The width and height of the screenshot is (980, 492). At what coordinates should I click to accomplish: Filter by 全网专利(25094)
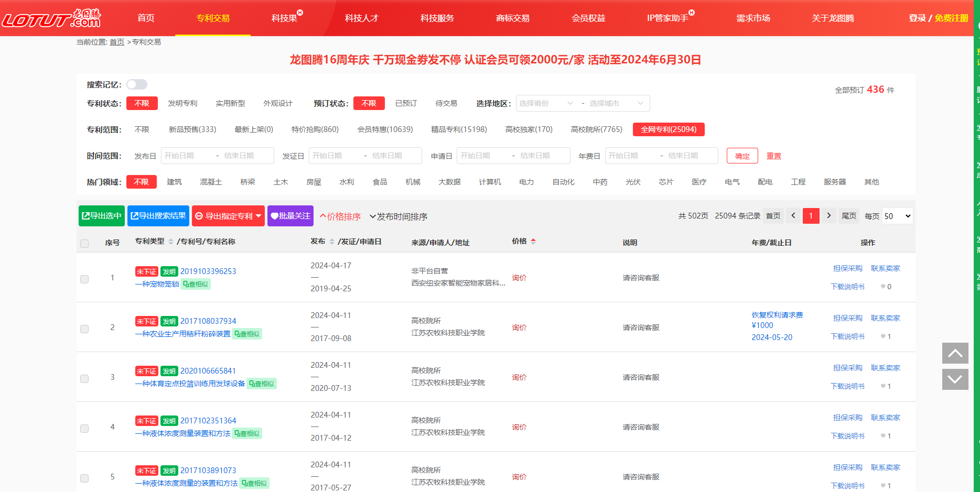click(x=669, y=129)
